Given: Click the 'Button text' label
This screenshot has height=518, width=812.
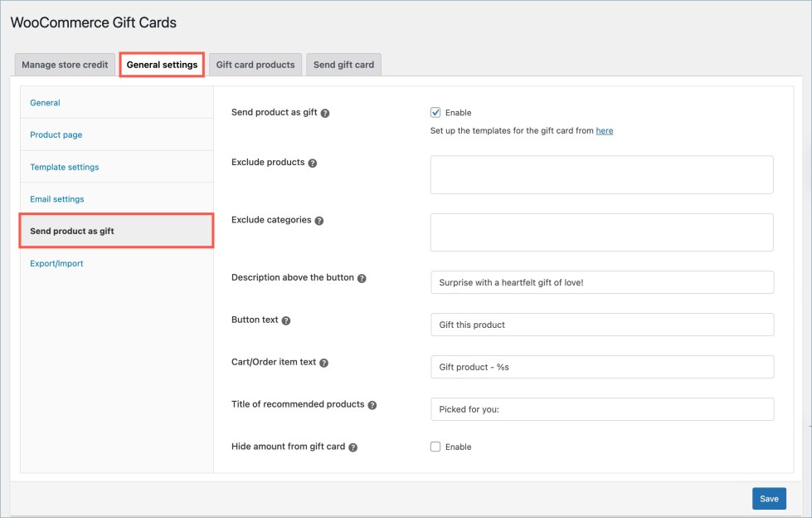Looking at the screenshot, I should pyautogui.click(x=255, y=320).
